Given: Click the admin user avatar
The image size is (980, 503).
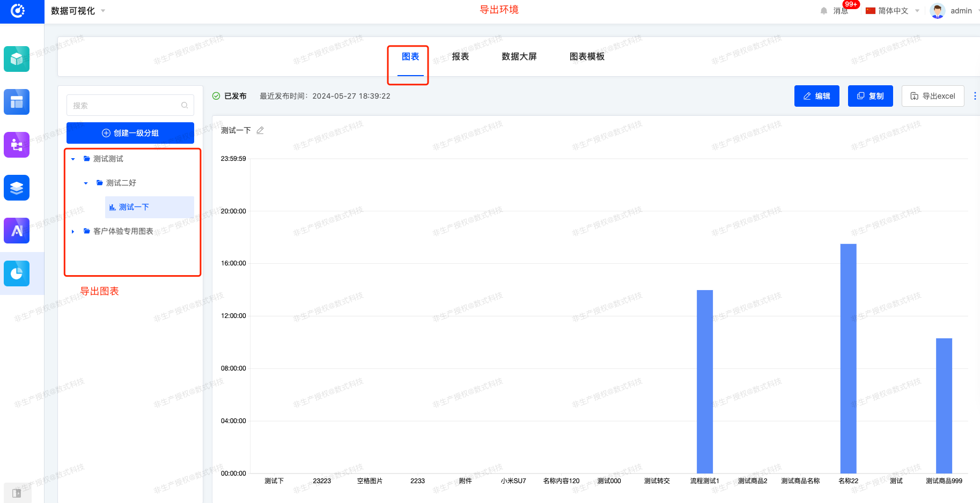Looking at the screenshot, I should 938,11.
